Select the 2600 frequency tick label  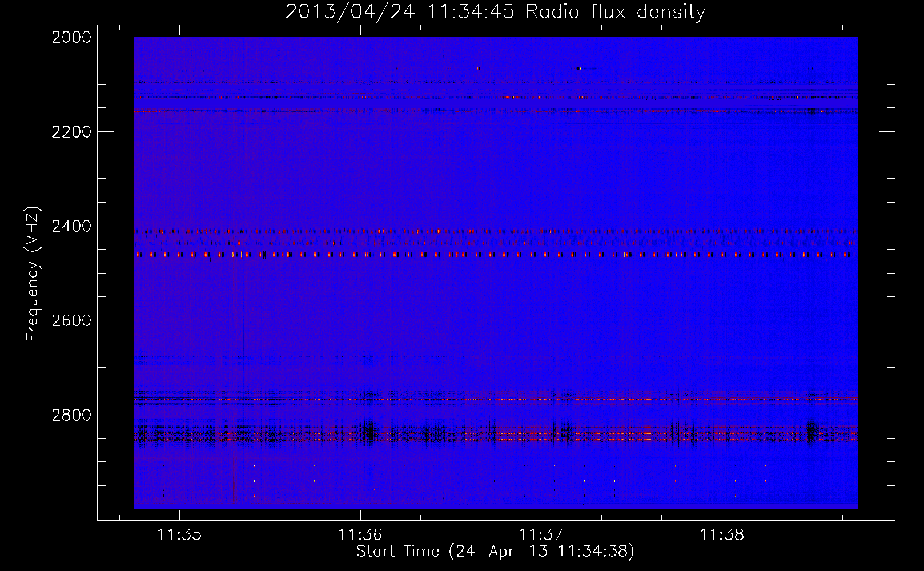[71, 320]
